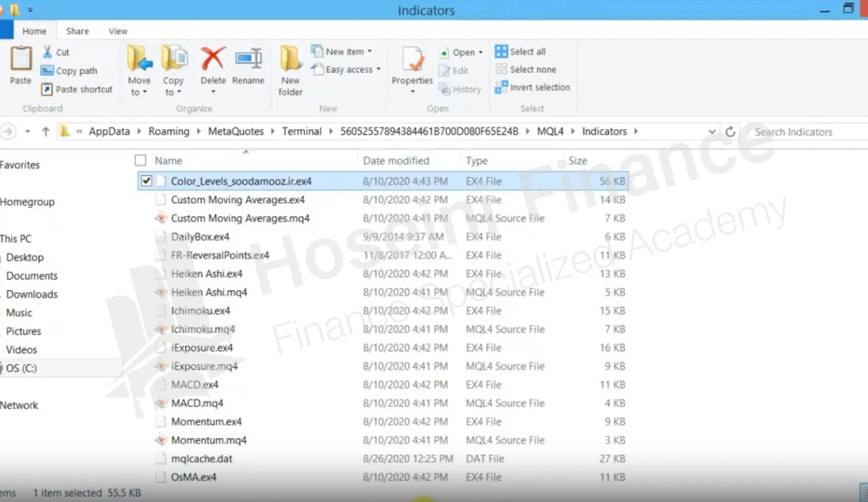Image resolution: width=868 pixels, height=502 pixels.
Task: Open Downloads in the navigation pane
Action: coord(32,294)
